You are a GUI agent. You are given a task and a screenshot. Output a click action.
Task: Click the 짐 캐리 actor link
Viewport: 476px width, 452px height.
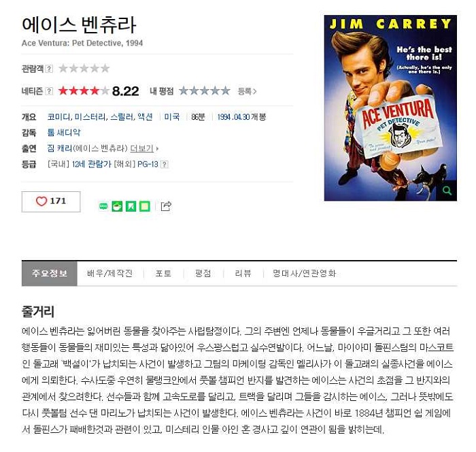coord(60,148)
